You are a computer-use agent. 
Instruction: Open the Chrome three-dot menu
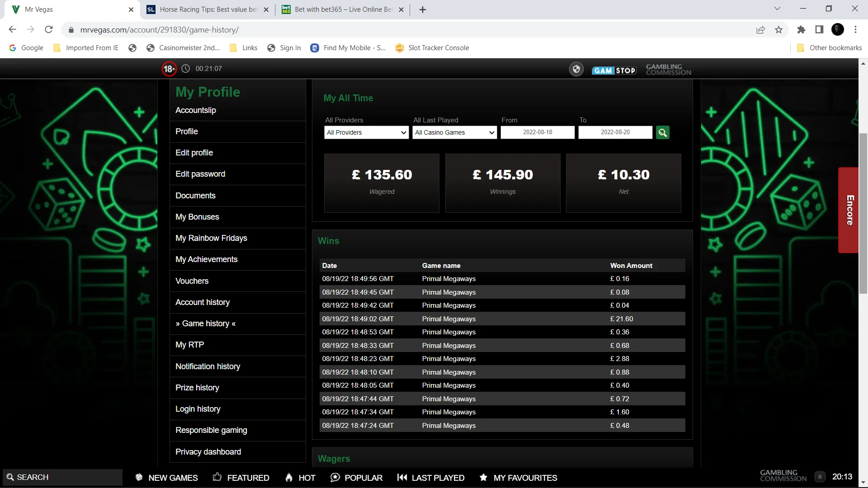click(855, 30)
